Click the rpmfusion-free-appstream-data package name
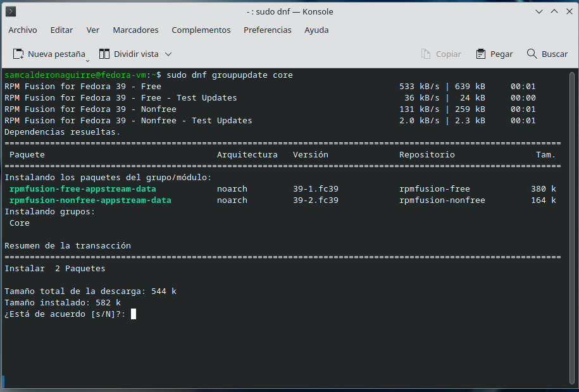 point(83,189)
